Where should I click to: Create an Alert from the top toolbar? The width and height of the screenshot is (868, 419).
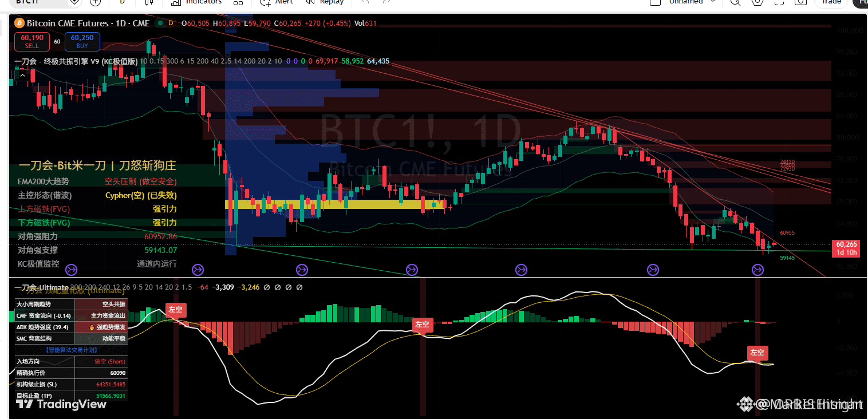click(276, 2)
